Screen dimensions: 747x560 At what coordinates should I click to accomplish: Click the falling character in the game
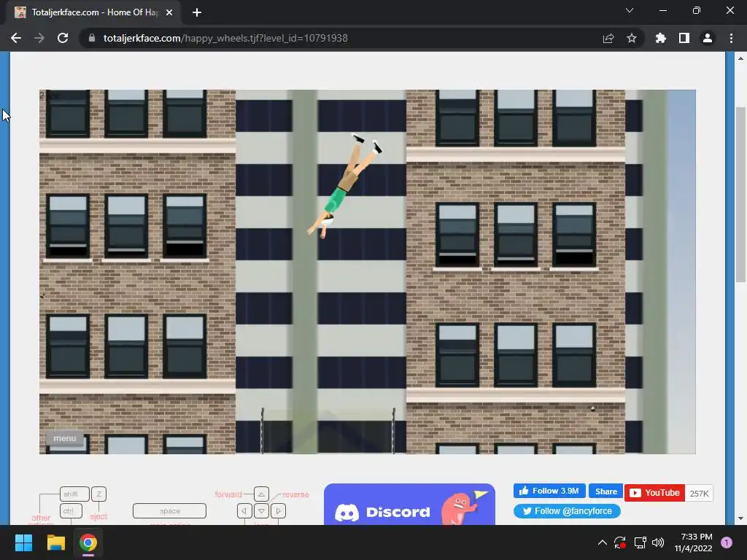[x=344, y=184]
